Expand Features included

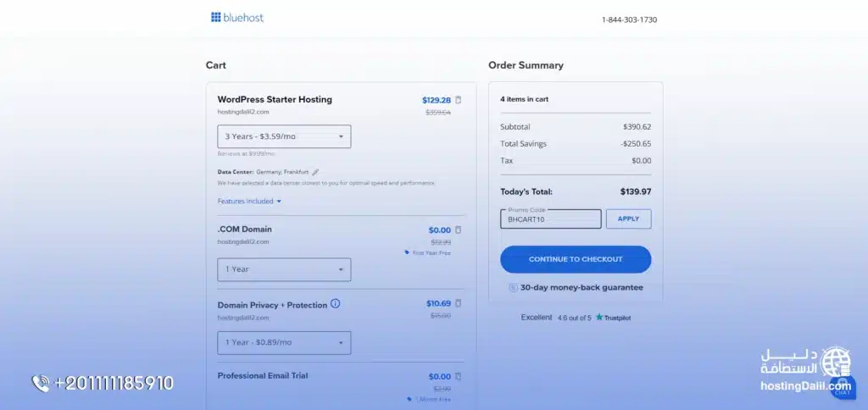tap(250, 201)
